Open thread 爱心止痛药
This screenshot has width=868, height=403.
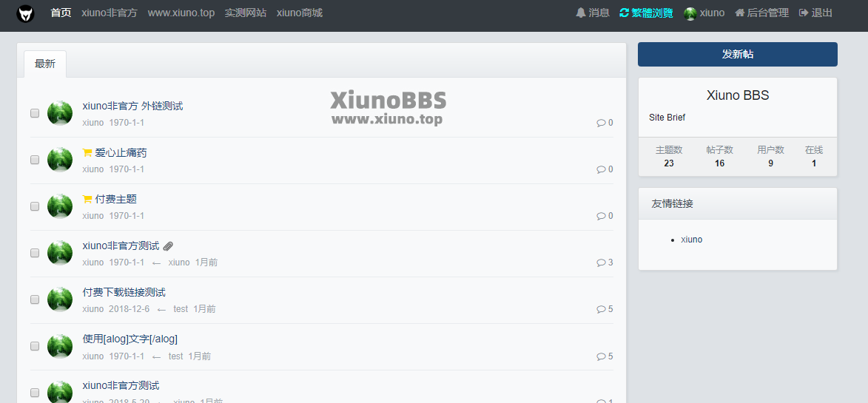pos(121,152)
